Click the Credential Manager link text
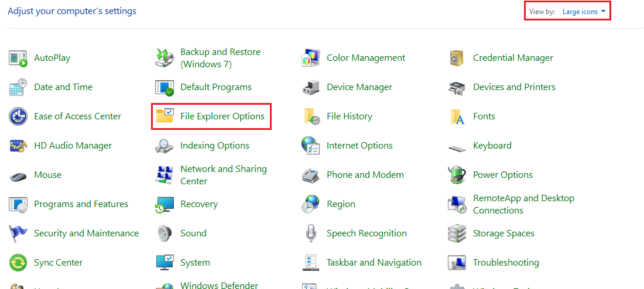This screenshot has height=289, width=644. [513, 58]
